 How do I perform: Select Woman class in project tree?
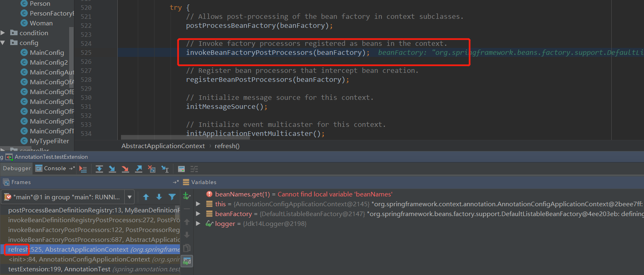(41, 23)
